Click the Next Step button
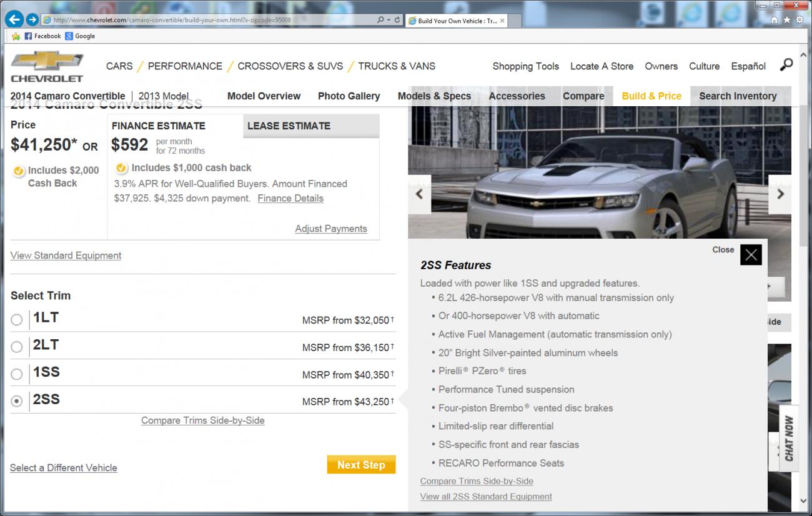 361,465
